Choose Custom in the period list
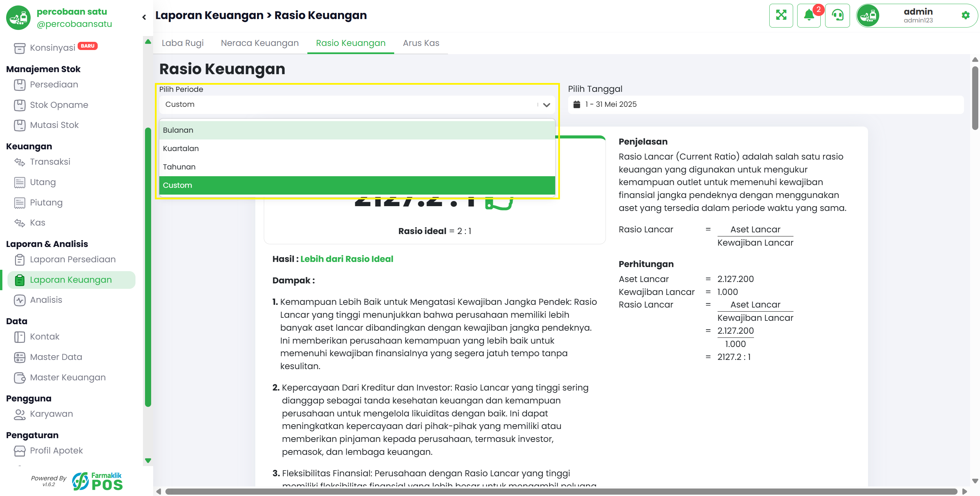 (x=357, y=185)
